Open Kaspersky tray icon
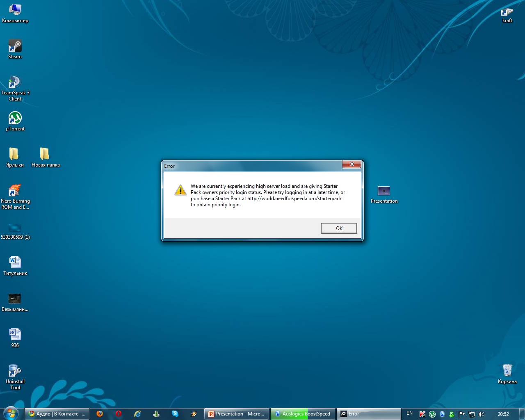Image resolution: width=525 pixels, height=420 pixels. [x=422, y=414]
